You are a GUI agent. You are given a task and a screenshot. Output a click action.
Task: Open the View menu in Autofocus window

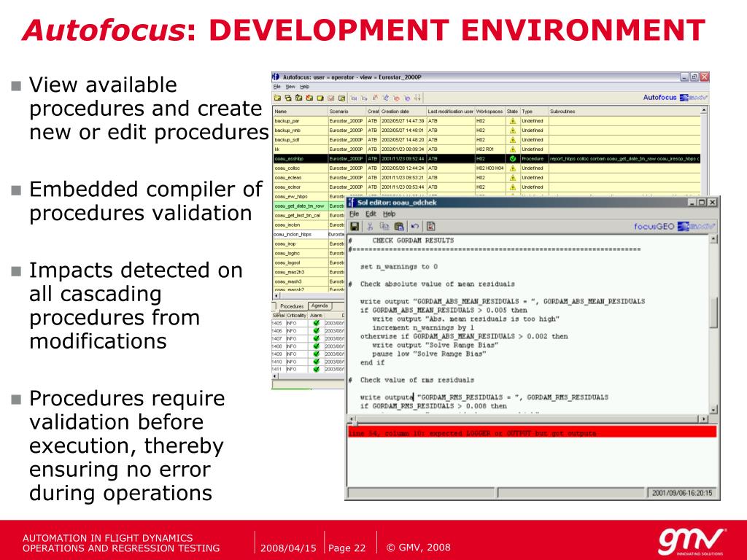[x=290, y=87]
